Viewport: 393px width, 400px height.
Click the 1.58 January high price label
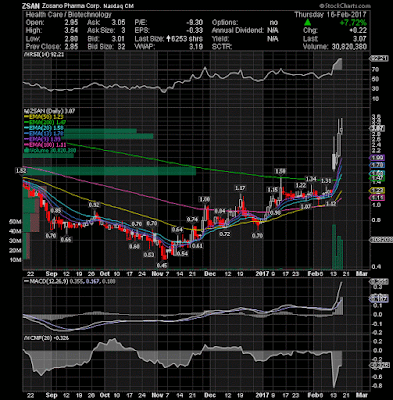pyautogui.click(x=281, y=171)
